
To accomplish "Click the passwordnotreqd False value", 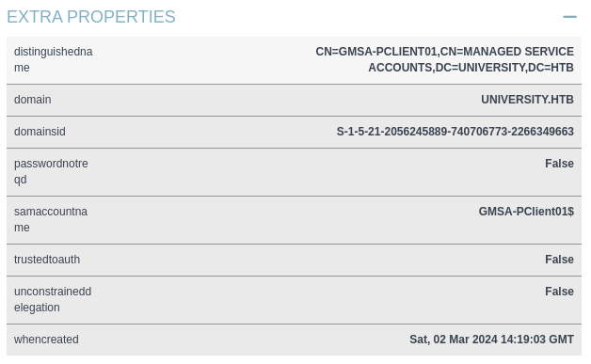I will [559, 164].
